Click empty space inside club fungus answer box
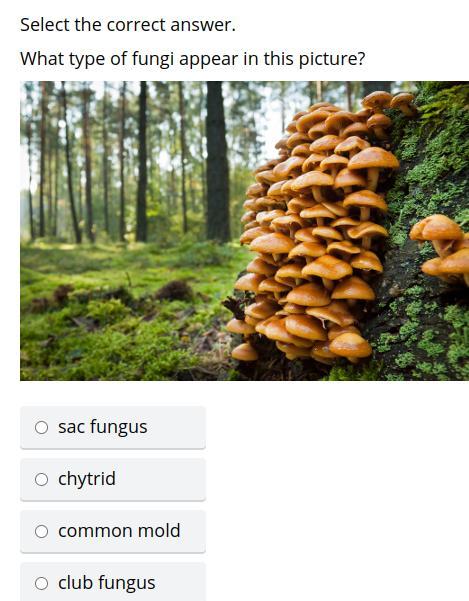The width and height of the screenshot is (469, 601). pyautogui.click(x=180, y=583)
